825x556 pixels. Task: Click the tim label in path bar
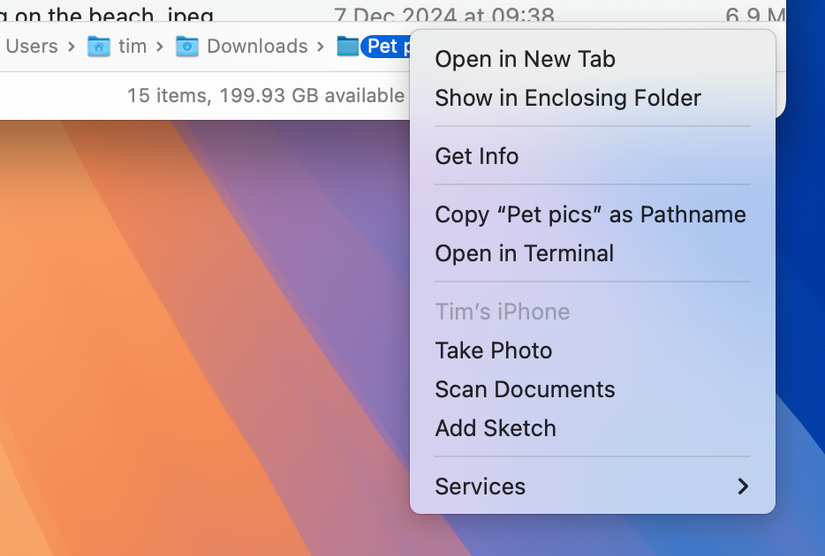(x=132, y=46)
